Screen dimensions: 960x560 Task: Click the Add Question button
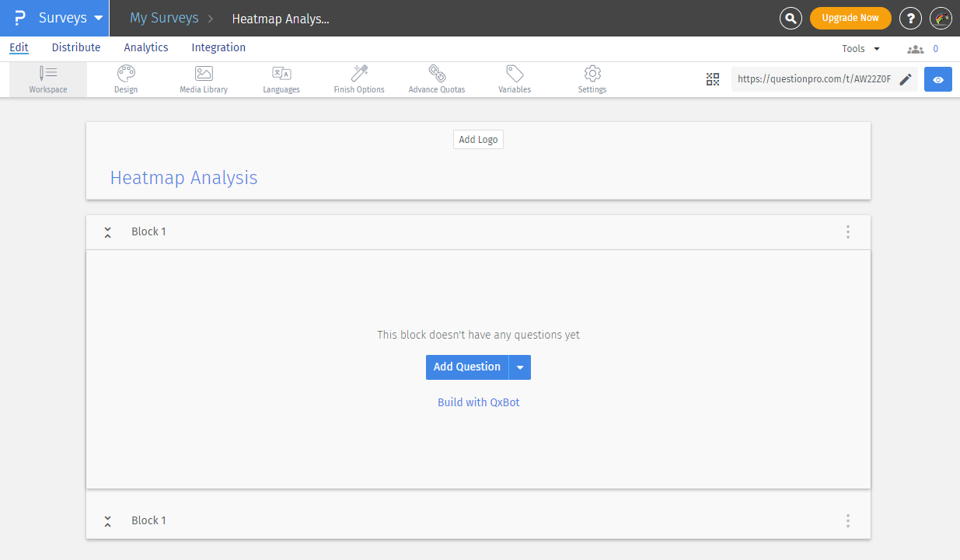coord(467,367)
